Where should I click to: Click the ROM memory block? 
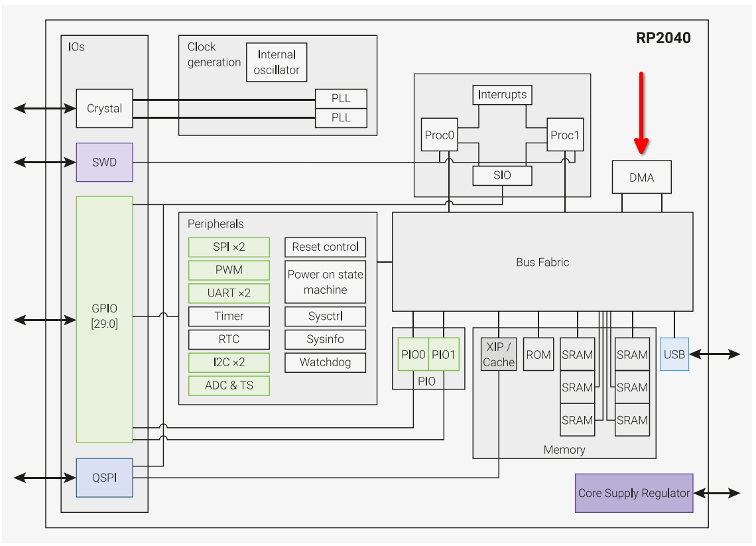[x=538, y=355]
